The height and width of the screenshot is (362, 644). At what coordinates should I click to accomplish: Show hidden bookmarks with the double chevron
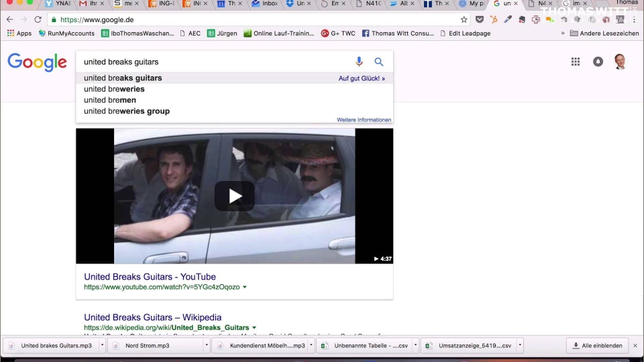coord(563,34)
